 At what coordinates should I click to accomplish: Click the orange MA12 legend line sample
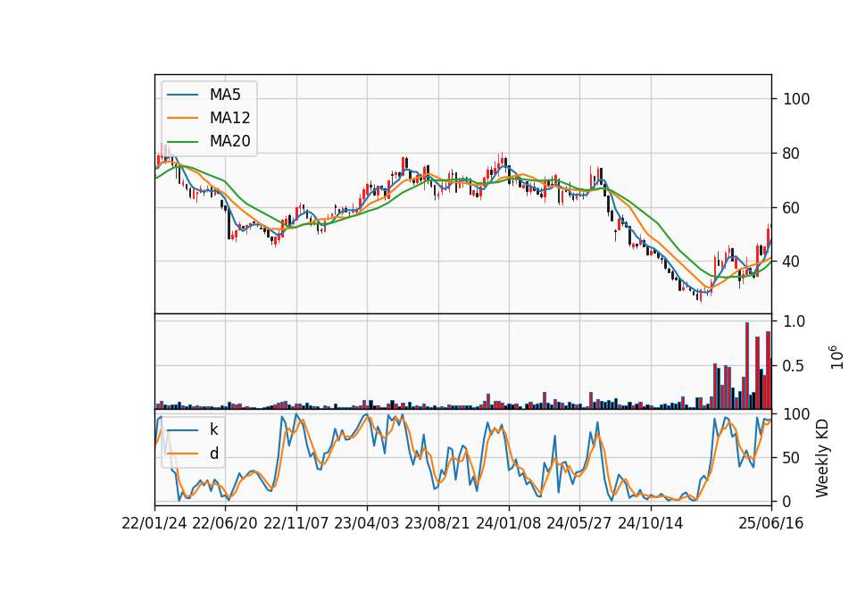click(182, 118)
